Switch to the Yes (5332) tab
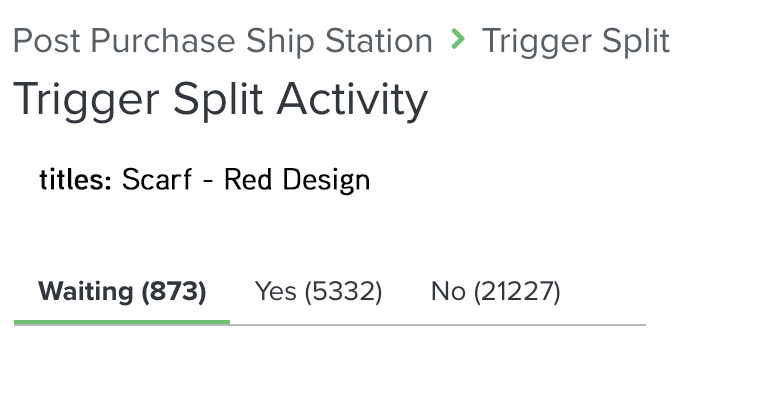This screenshot has height=394, width=764. pyautogui.click(x=319, y=292)
